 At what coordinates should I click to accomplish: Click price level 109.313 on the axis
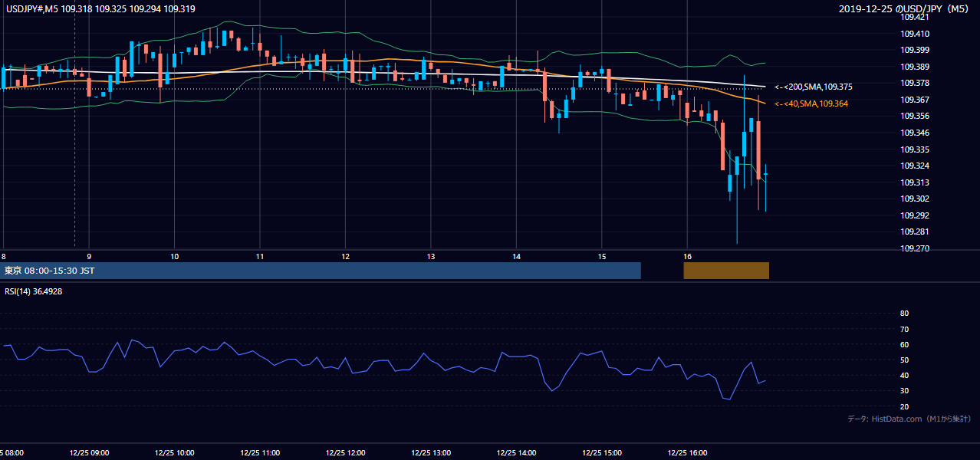(915, 182)
